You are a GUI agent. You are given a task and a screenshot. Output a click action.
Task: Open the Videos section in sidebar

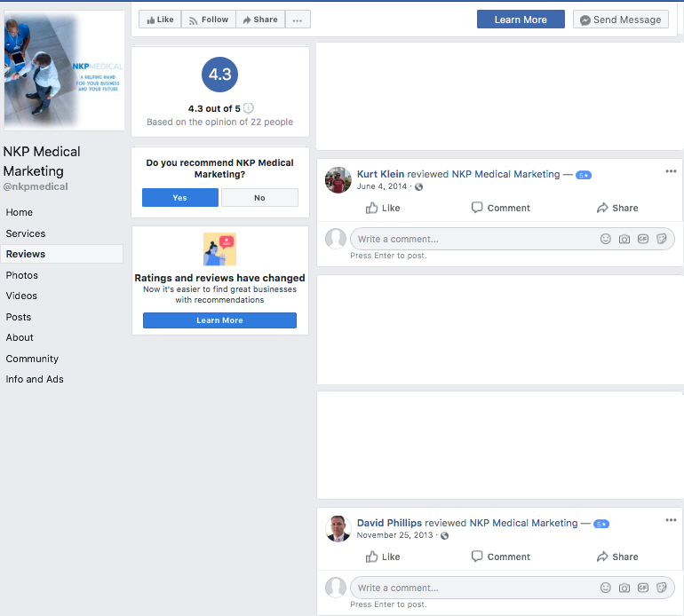pyautogui.click(x=21, y=296)
